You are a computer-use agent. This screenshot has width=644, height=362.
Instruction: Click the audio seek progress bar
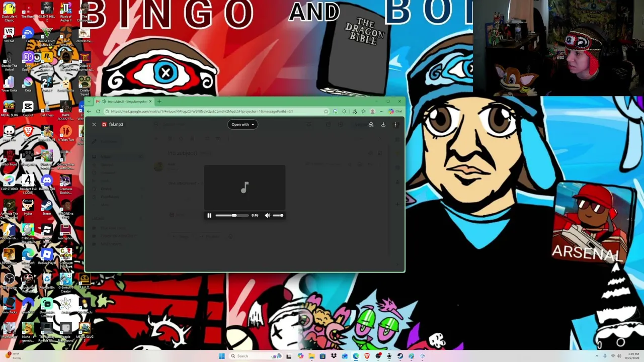point(232,215)
